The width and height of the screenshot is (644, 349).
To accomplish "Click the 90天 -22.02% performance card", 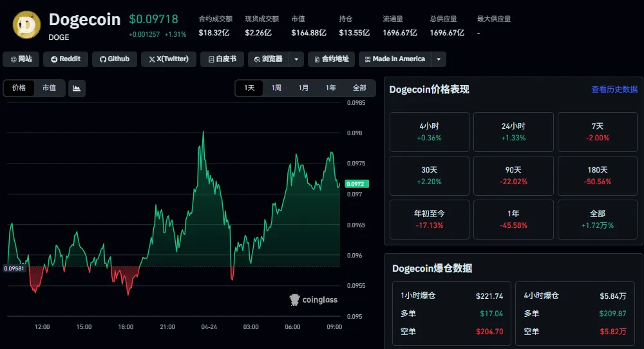I will [513, 176].
